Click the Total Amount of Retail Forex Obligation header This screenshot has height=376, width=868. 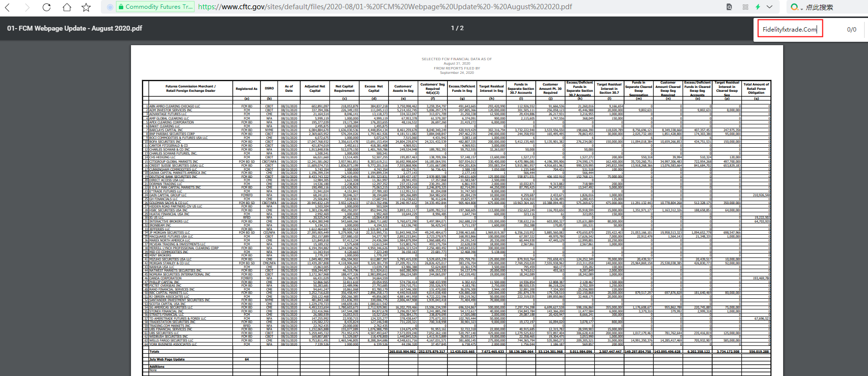click(756, 88)
